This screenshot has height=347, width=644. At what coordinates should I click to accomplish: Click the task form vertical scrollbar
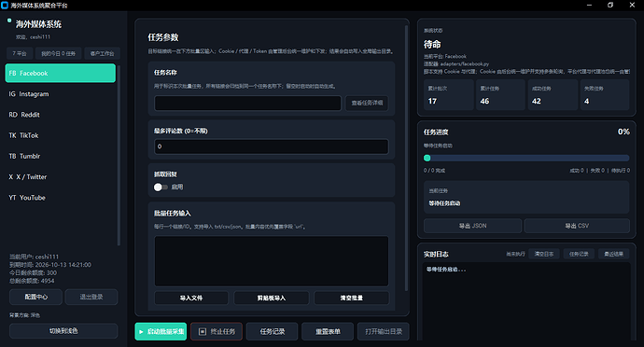point(406,158)
